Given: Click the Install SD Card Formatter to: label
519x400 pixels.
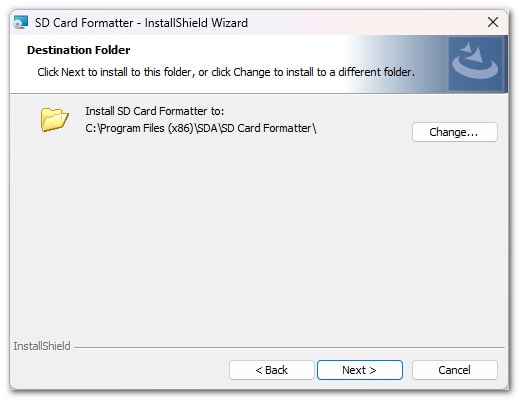Looking at the screenshot, I should click(x=155, y=111).
